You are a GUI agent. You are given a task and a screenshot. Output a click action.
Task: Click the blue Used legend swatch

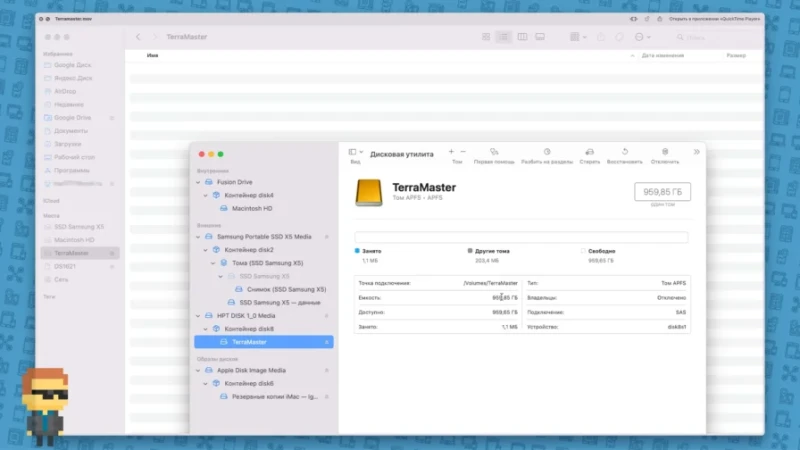357,251
